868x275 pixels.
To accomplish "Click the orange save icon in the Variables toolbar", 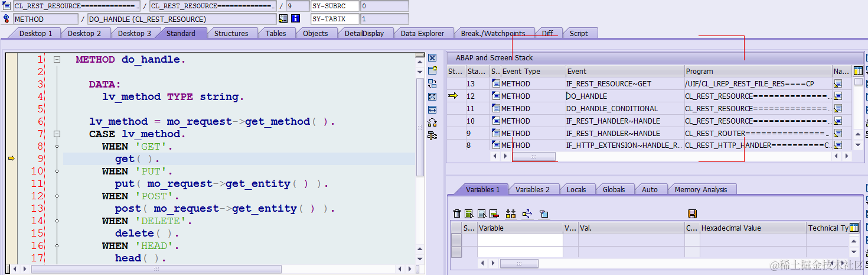I will 693,213.
